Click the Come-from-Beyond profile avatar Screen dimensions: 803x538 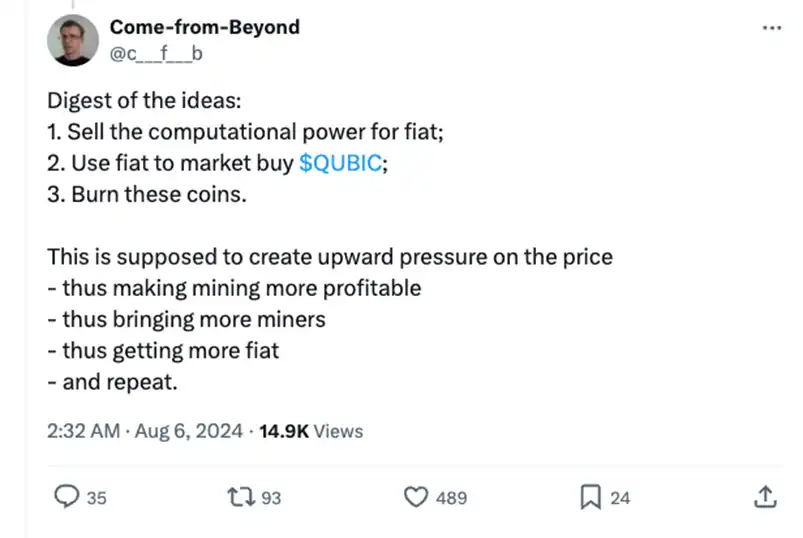(x=73, y=42)
